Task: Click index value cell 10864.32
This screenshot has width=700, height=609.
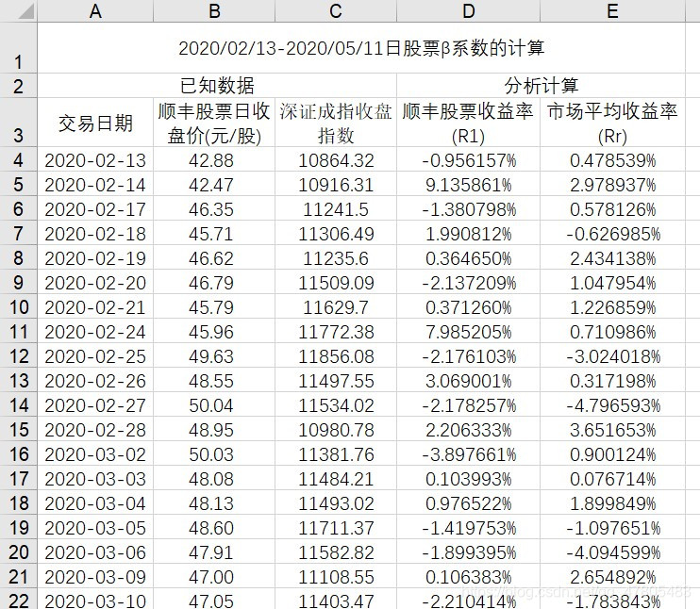Action: (x=335, y=159)
